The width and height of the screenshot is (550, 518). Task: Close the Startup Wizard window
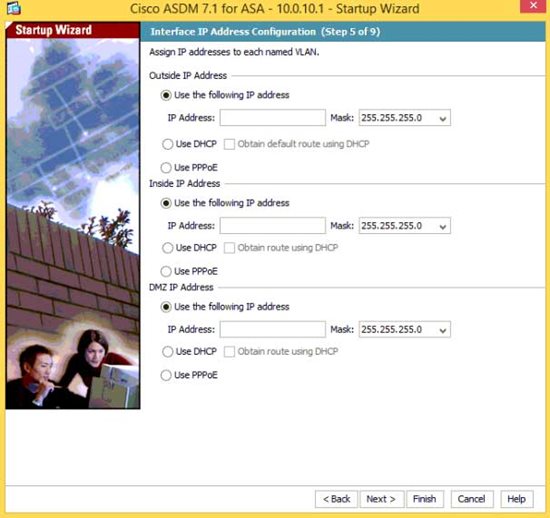click(x=533, y=6)
